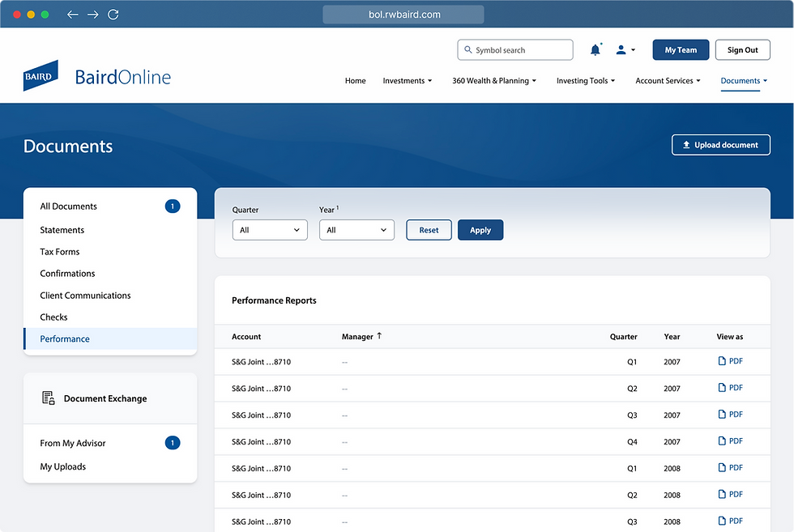Viewport: 794px width, 532px height.
Task: Open PDF icon for Q2 2008 report
Action: pyautogui.click(x=722, y=494)
